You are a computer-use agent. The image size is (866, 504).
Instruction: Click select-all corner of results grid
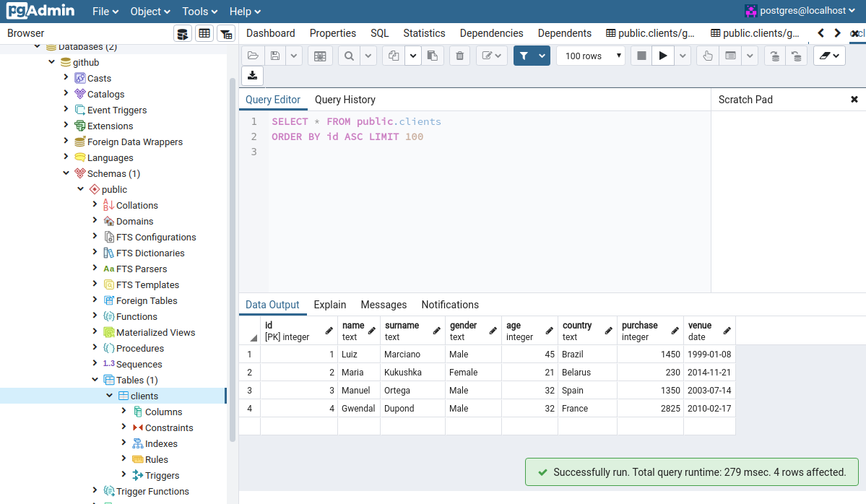point(250,330)
